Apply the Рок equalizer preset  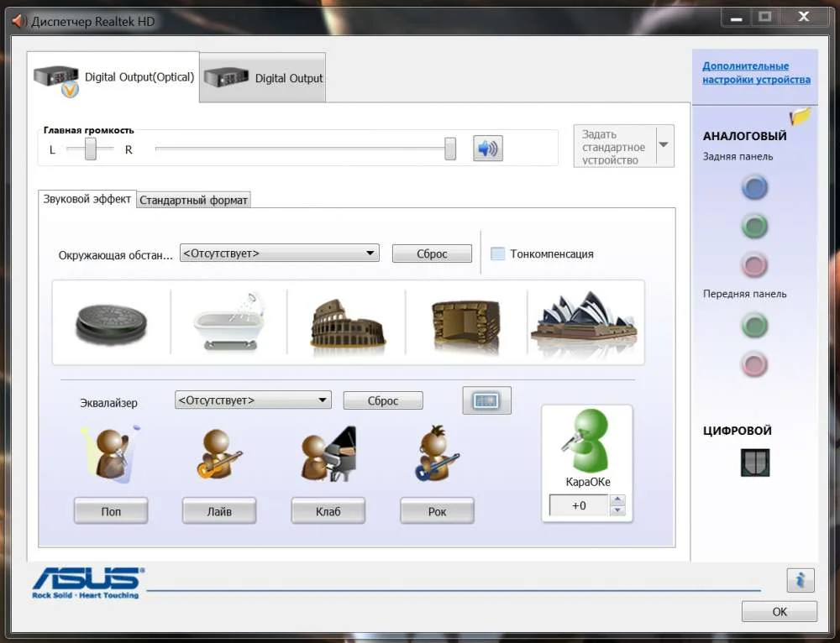tap(437, 511)
